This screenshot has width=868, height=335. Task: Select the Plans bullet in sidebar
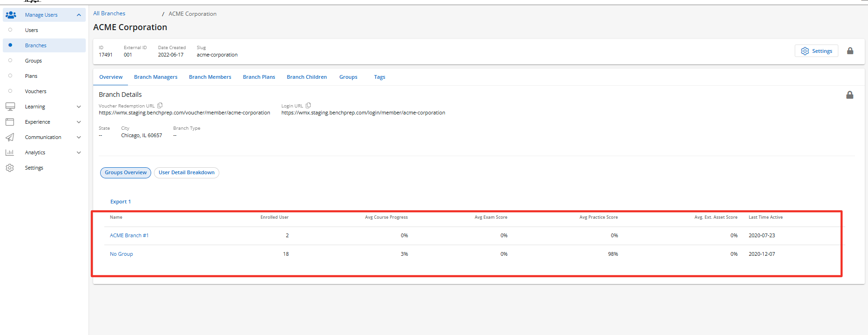(10, 76)
